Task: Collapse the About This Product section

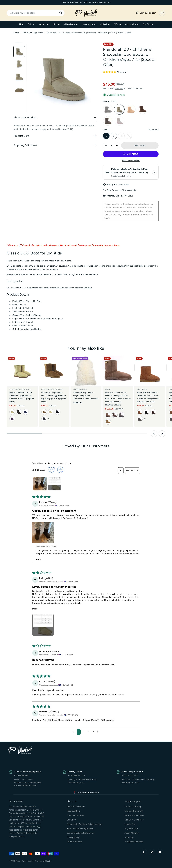Action: (55, 118)
